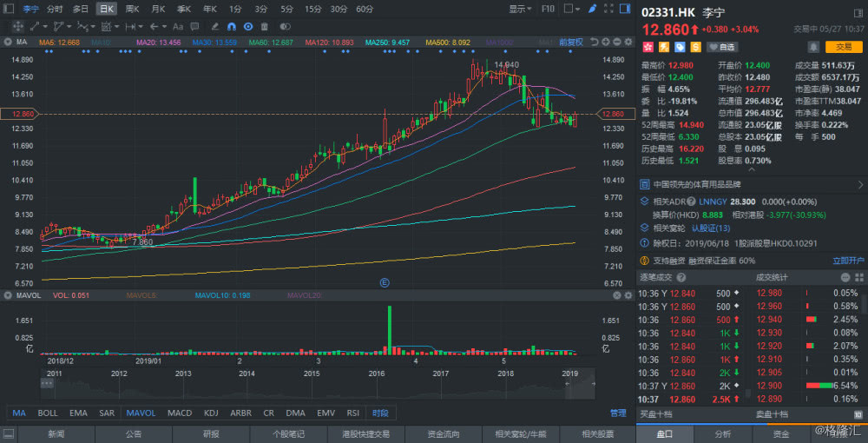Image resolution: width=868 pixels, height=443 pixels.
Task: Open the 新闻 news tab
Action: [56, 434]
